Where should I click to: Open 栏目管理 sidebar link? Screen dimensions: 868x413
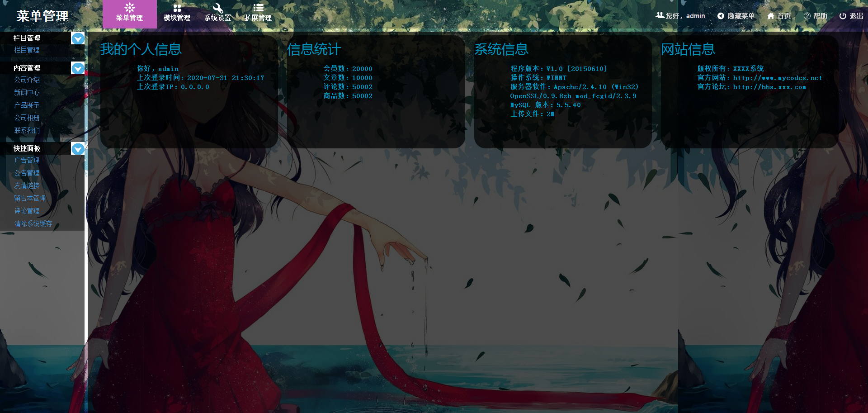(x=27, y=50)
